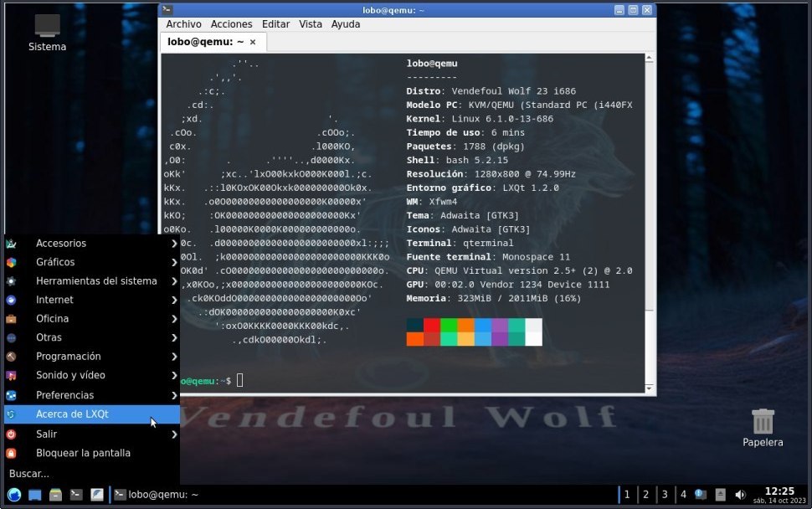The width and height of the screenshot is (812, 509).
Task: Expand Herramientas del sistema submenu arrow
Action: (x=174, y=281)
